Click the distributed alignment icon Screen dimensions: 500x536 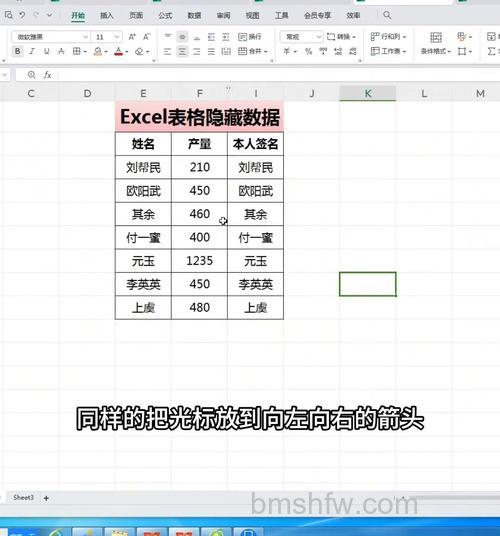tap(226, 51)
